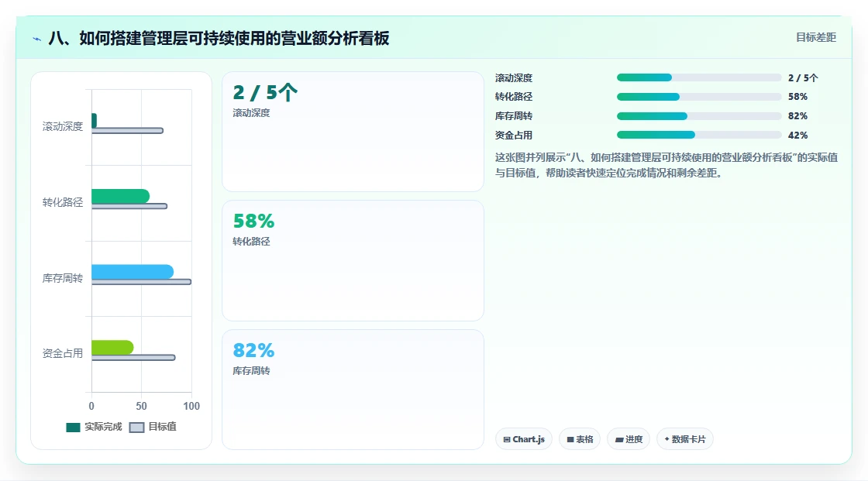
Task: Click the small icon before the title heading
Action: point(37,39)
